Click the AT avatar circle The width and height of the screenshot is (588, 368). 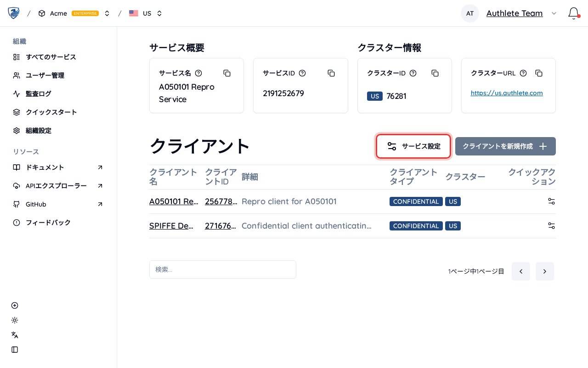(x=470, y=13)
